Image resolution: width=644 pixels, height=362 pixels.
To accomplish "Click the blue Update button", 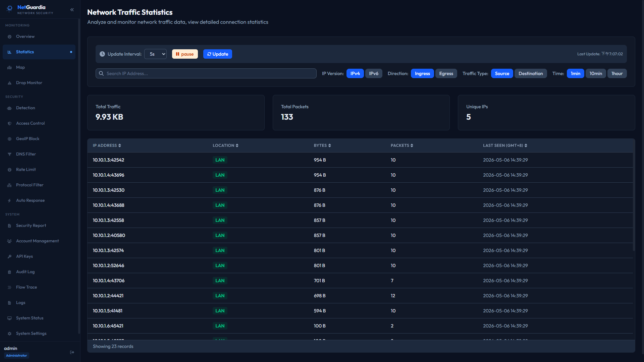I will pos(217,54).
